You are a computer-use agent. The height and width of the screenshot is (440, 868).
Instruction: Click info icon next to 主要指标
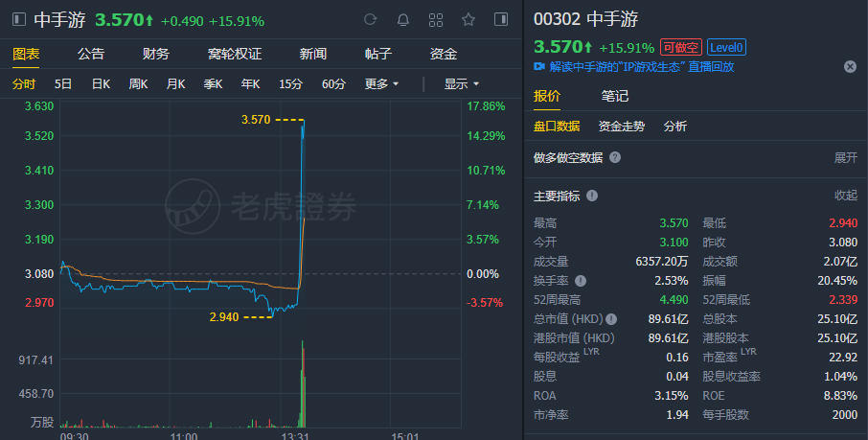[592, 196]
